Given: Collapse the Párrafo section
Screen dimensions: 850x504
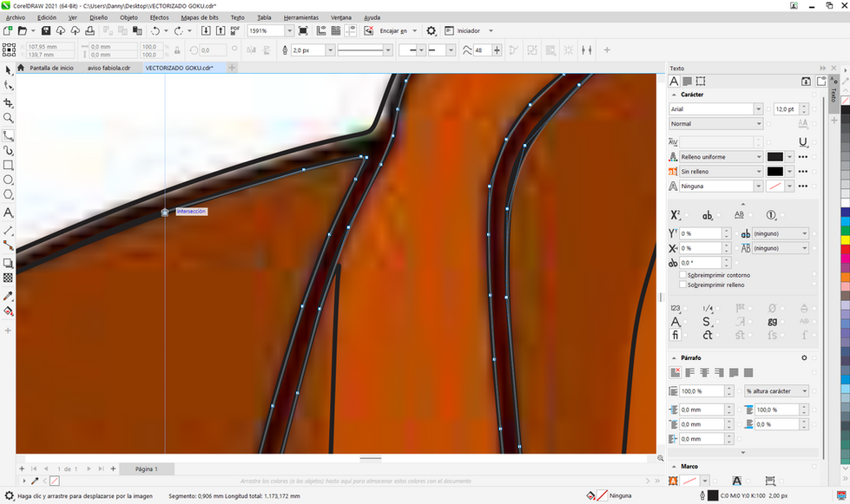Looking at the screenshot, I should tap(674, 358).
